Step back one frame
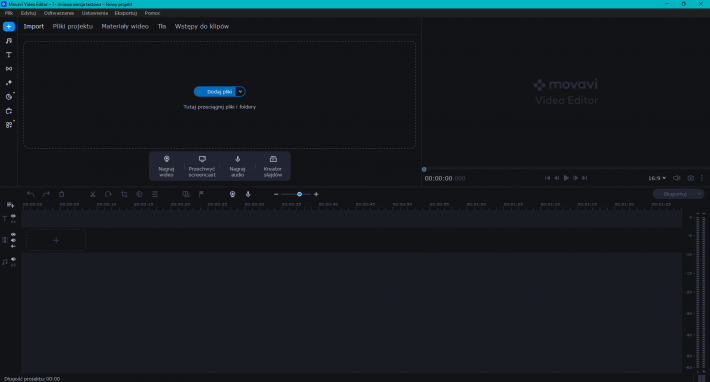This screenshot has width=710, height=382. 557,178
